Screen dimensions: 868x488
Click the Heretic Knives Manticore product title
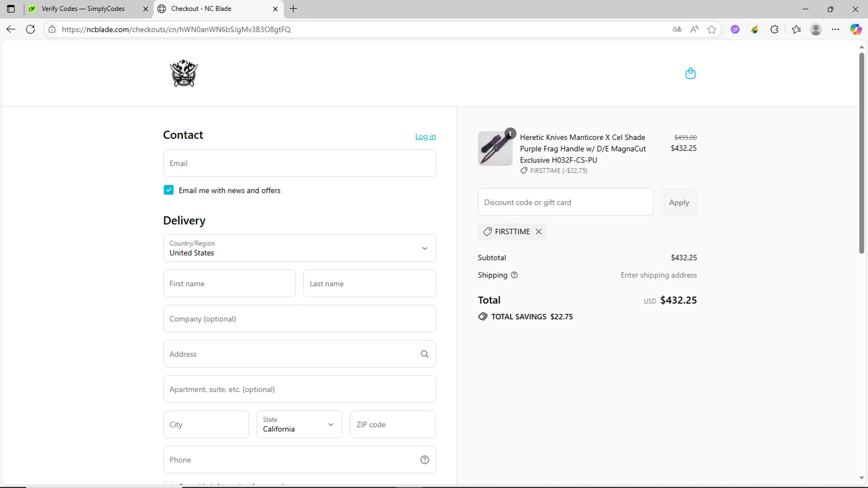pos(583,149)
